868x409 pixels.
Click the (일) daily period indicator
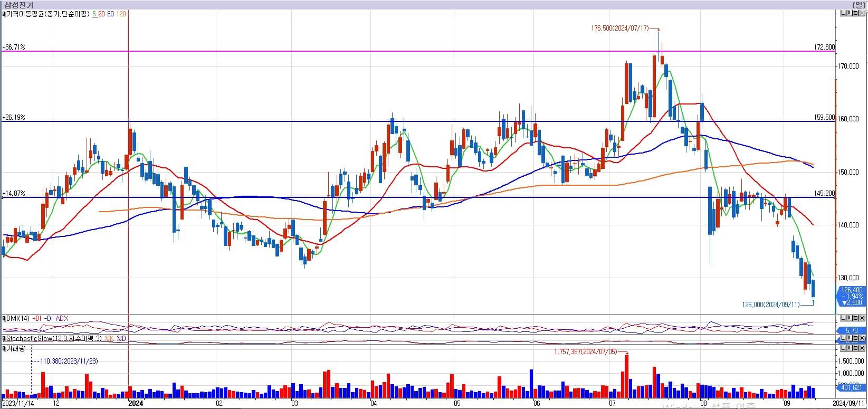click(859, 5)
